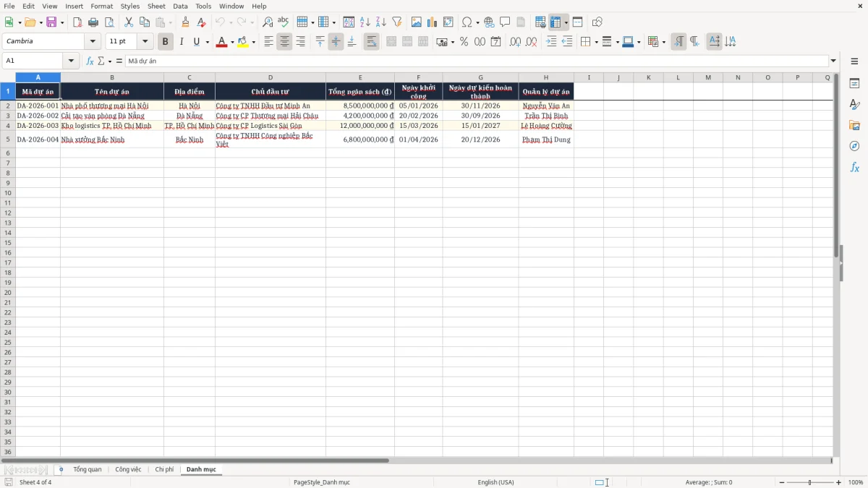Open sidebar Properties panel icon

point(854,84)
